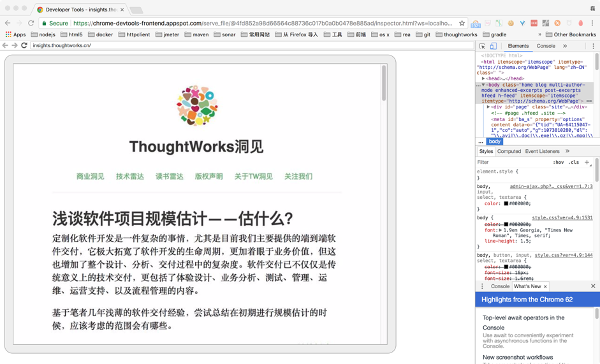Open the docker bookmark folder

(x=101, y=34)
